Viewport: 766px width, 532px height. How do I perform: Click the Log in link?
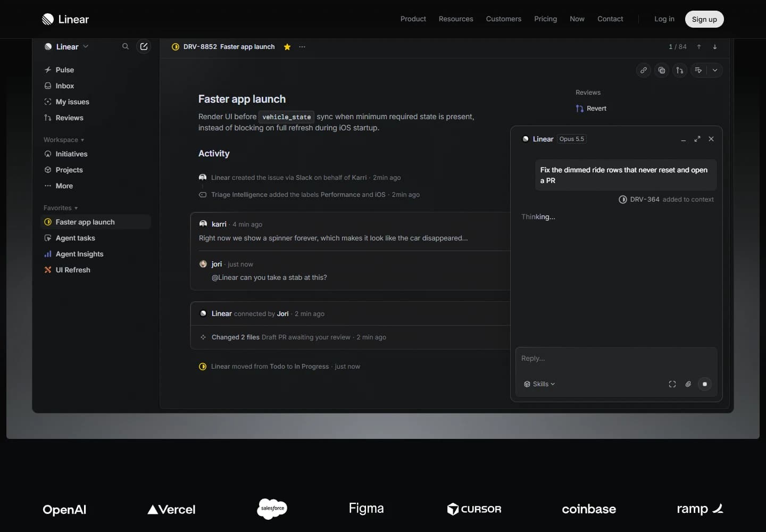click(664, 19)
